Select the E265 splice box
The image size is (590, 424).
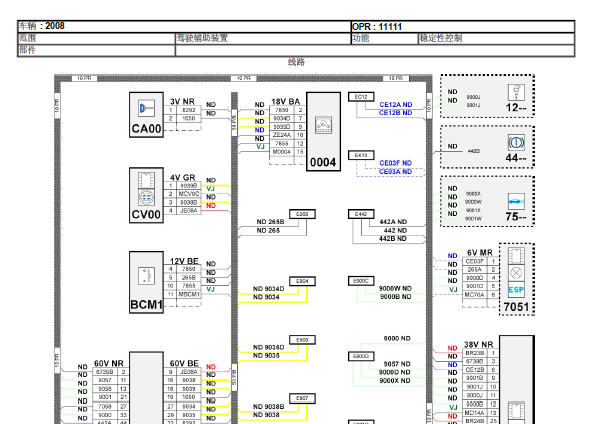tap(302, 214)
